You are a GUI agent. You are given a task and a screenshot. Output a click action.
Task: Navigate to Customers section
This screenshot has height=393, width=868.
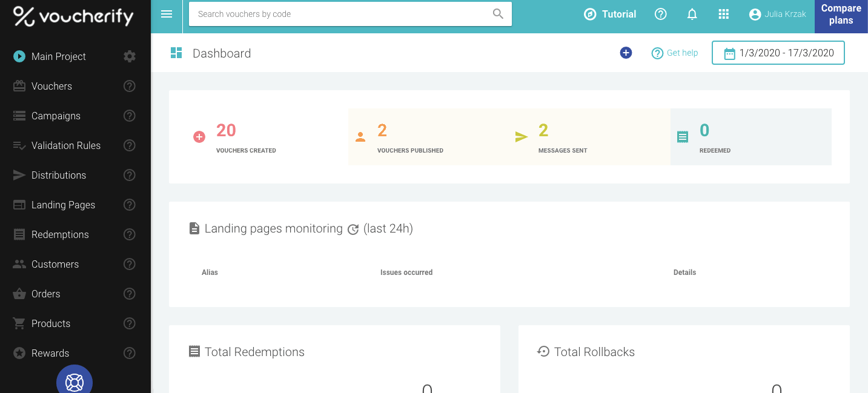(55, 264)
